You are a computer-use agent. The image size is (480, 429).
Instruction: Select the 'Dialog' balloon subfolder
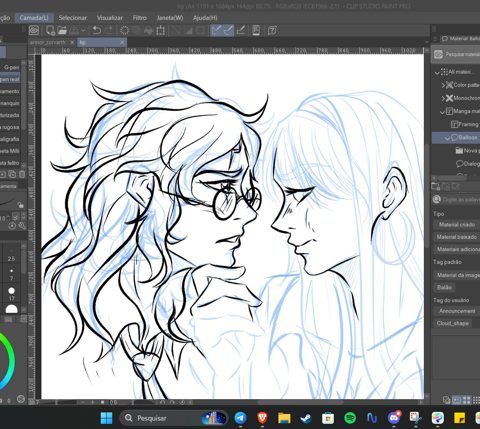pos(468,164)
